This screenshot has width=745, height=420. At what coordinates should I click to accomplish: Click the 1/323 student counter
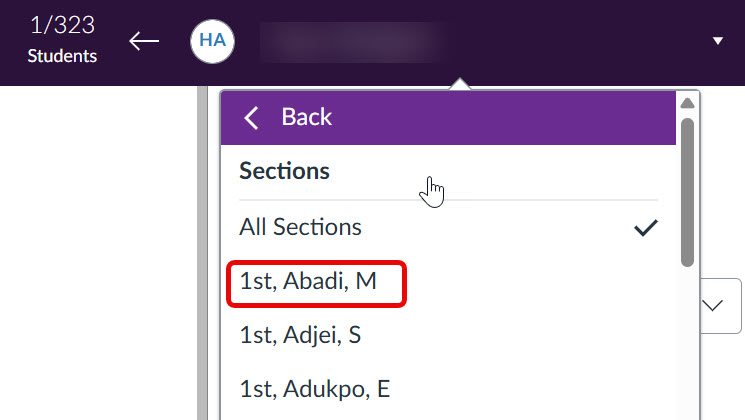(62, 25)
